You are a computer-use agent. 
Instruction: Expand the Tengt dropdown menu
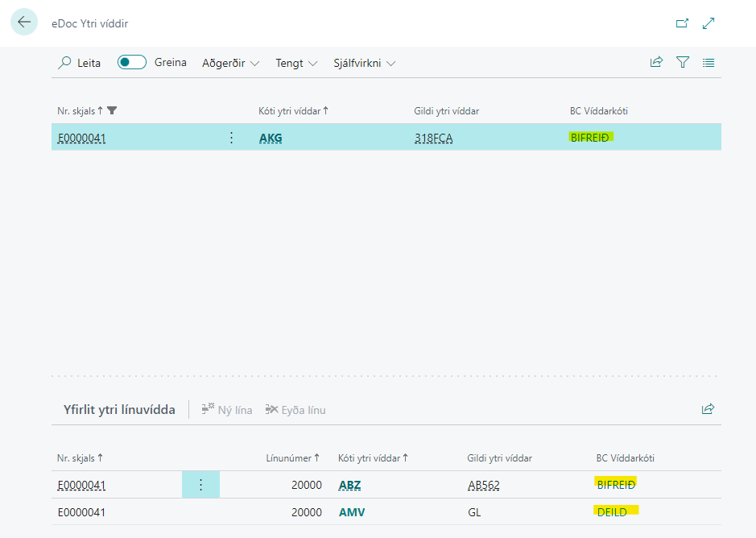tap(296, 63)
